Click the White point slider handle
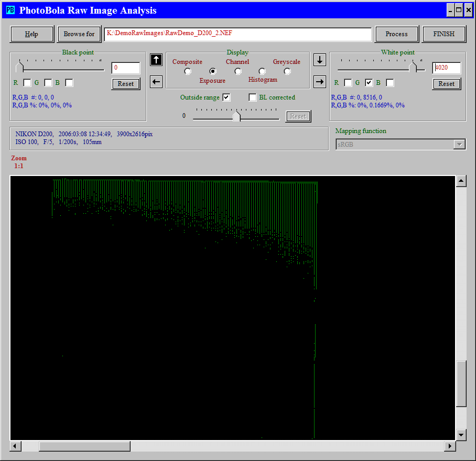Screen dimensions: 476x461 (x=413, y=67)
